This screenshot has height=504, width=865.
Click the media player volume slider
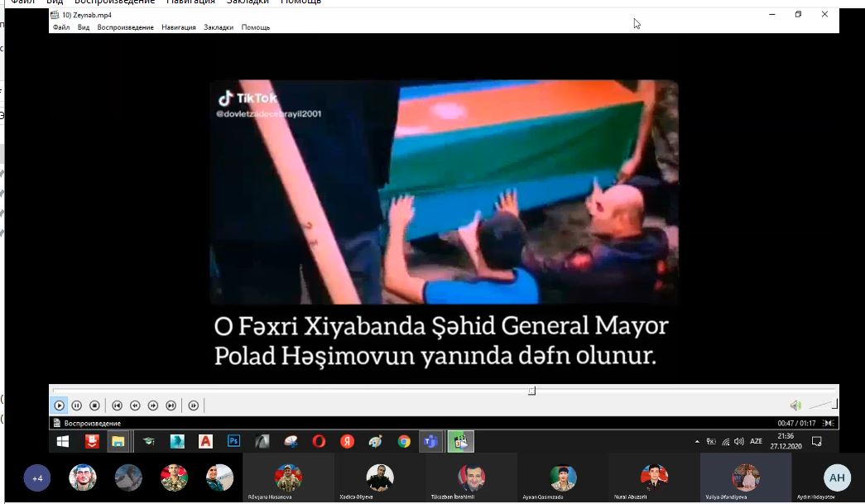pyautogui.click(x=823, y=406)
